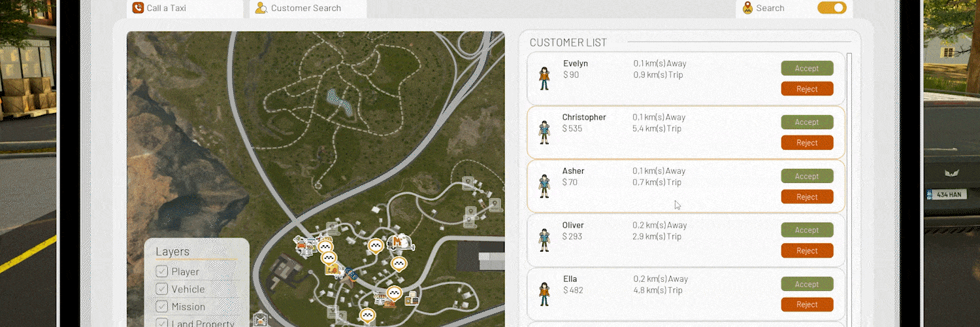Screen dimensions: 980x327
Task: Reject Asher's ride request
Action: click(807, 197)
